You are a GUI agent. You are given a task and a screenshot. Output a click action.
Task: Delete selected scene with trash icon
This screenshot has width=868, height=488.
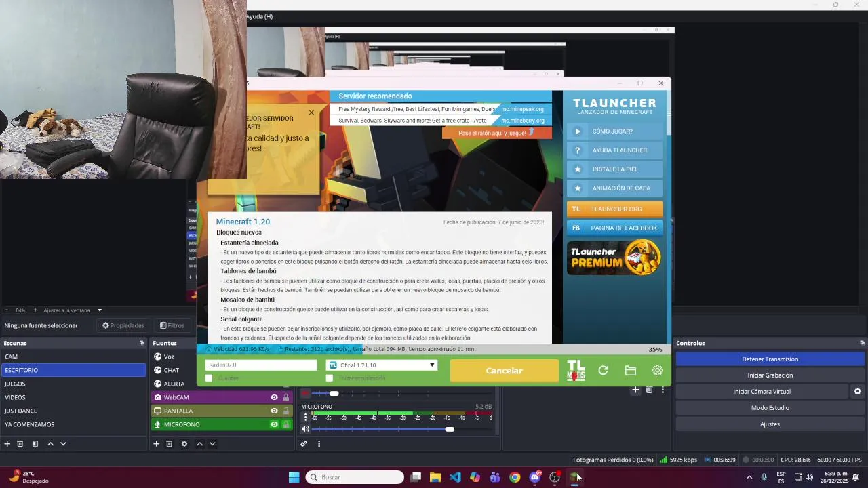pyautogui.click(x=20, y=444)
